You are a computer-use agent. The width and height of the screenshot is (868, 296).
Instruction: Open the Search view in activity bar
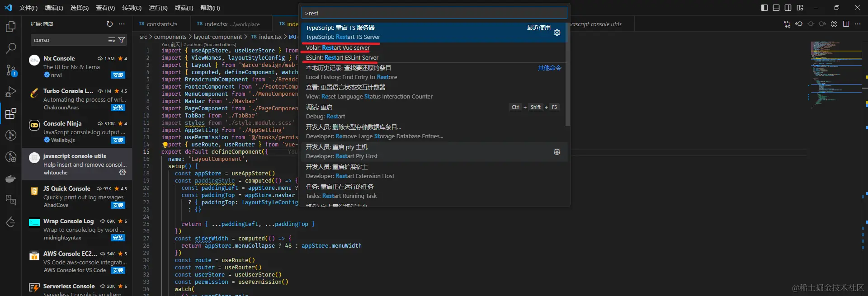[11, 48]
